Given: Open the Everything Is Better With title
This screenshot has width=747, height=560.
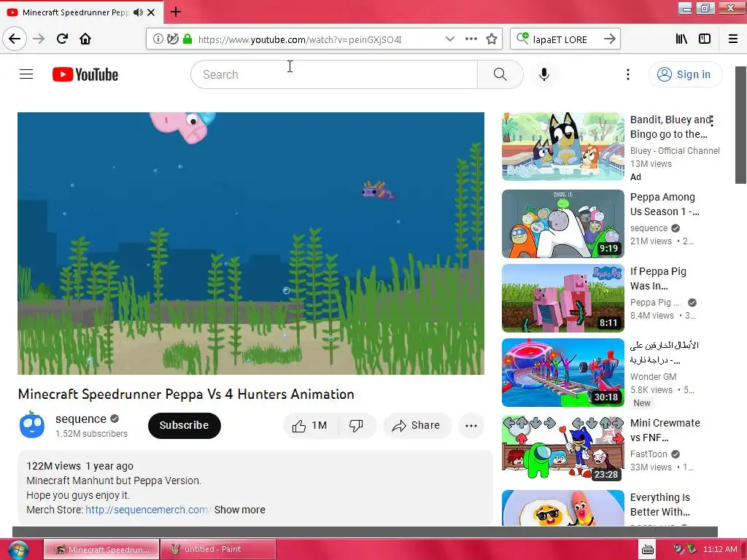Looking at the screenshot, I should pos(659,505).
